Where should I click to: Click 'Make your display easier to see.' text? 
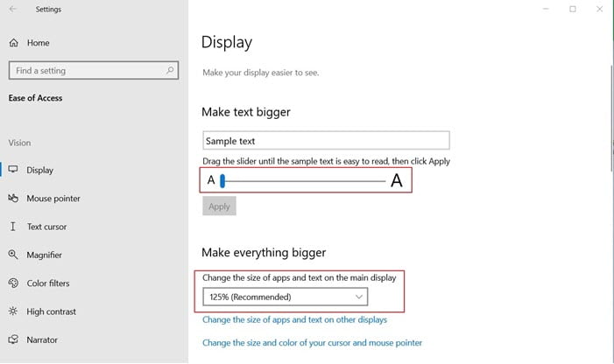pyautogui.click(x=261, y=73)
